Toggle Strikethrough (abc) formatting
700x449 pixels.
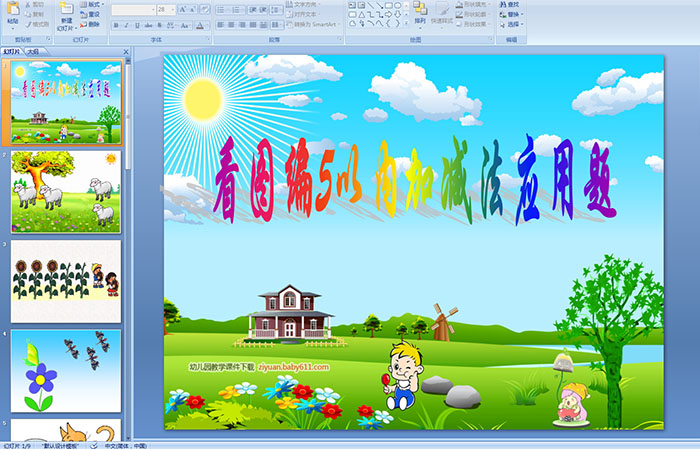pyautogui.click(x=148, y=25)
